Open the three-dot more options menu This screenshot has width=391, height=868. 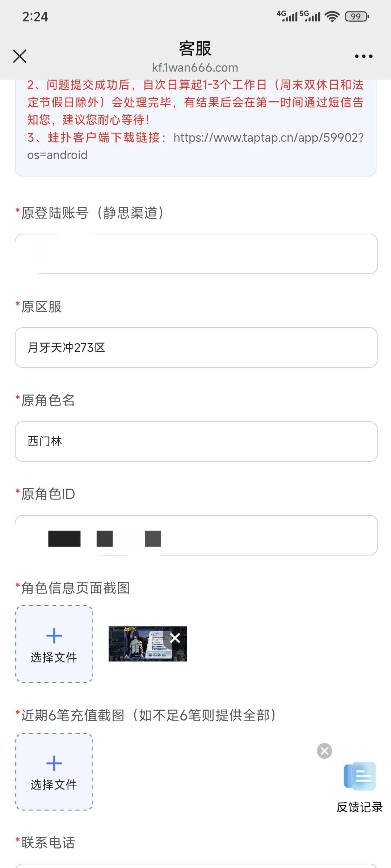tap(363, 56)
